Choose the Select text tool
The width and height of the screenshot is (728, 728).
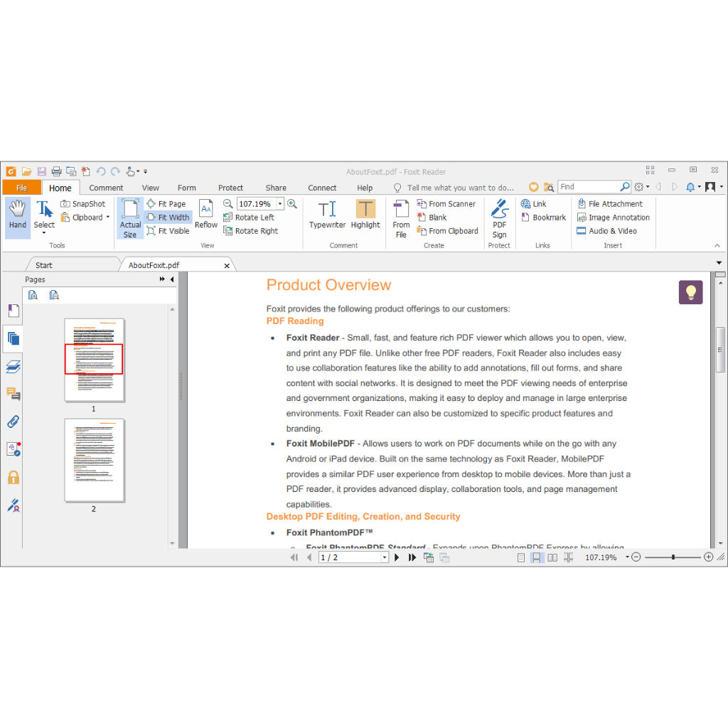point(44,217)
